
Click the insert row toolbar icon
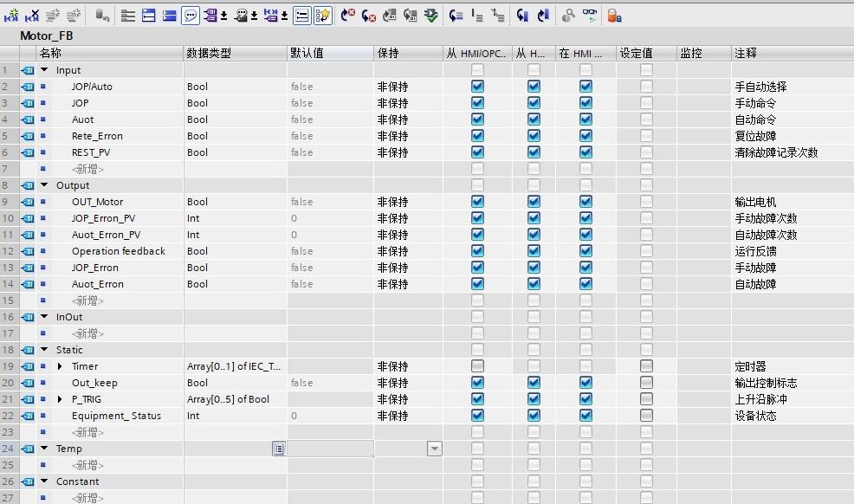click(53, 16)
